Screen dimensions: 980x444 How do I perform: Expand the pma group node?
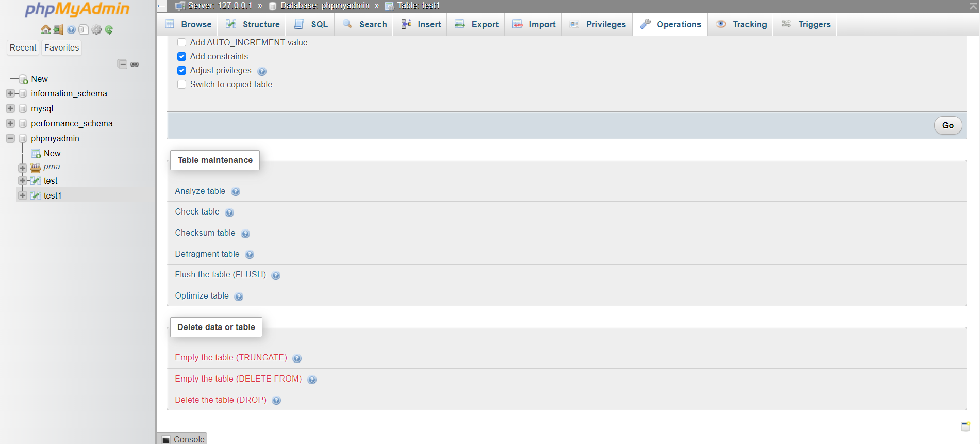[x=23, y=168]
